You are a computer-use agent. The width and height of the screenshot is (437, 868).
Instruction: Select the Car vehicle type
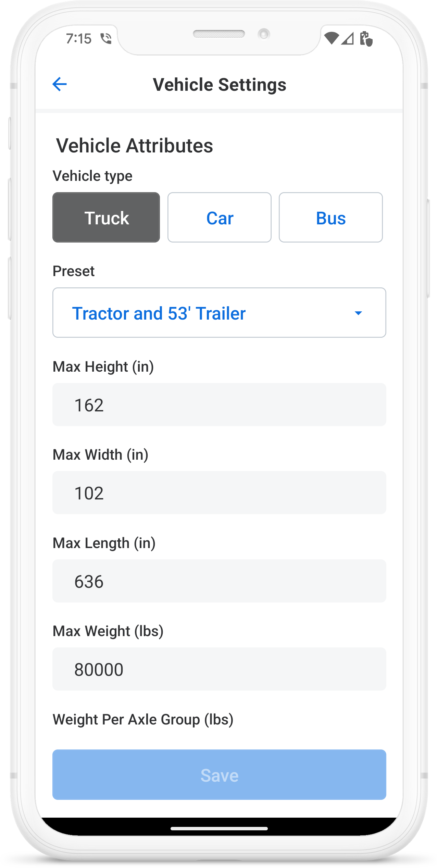click(219, 218)
